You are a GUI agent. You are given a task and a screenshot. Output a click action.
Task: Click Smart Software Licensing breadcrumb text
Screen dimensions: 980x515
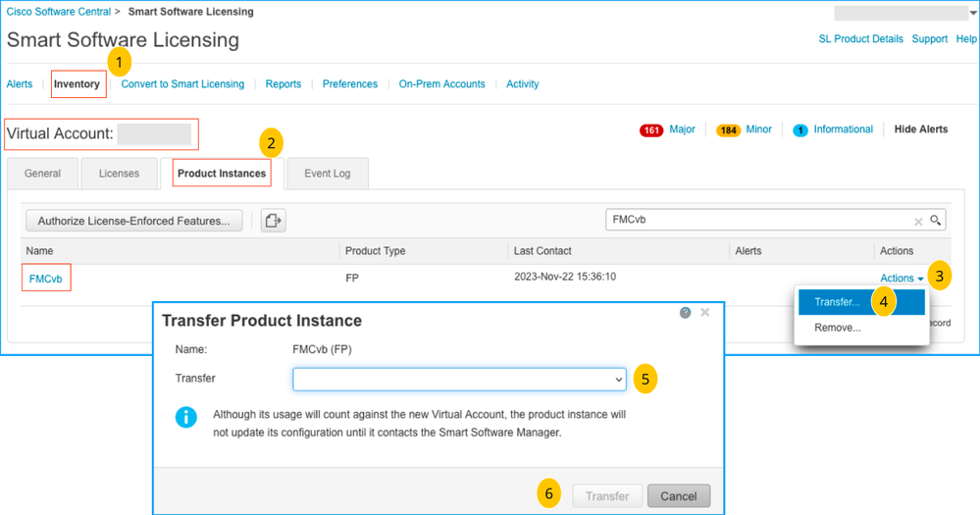tap(190, 12)
